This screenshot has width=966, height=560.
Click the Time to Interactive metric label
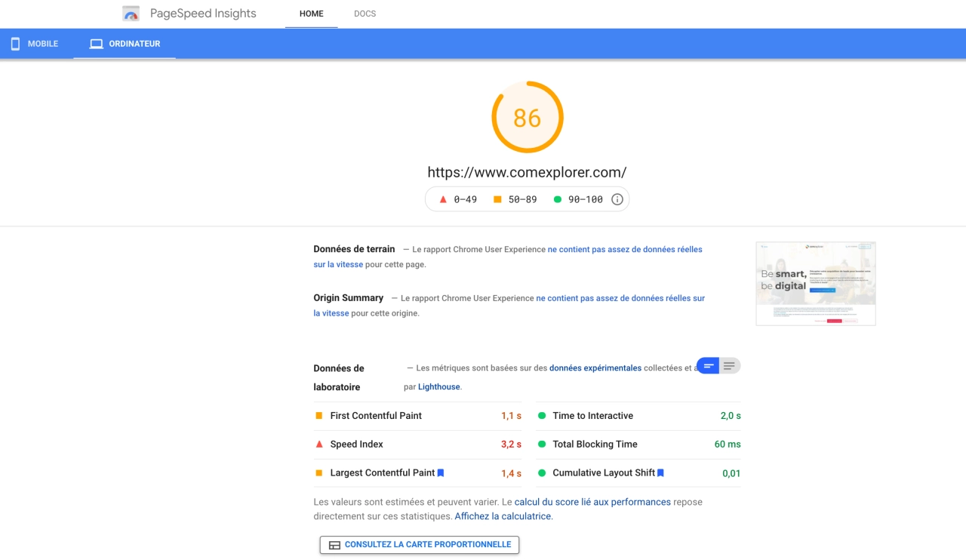(593, 416)
